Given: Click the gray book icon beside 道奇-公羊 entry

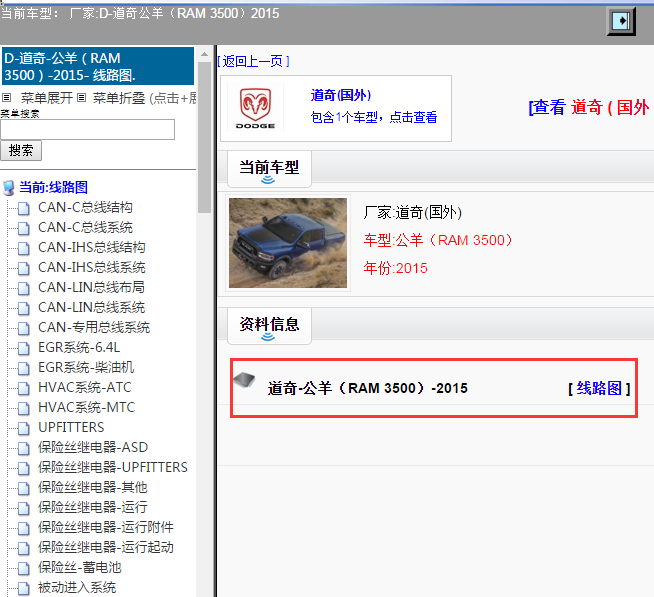Looking at the screenshot, I should click(x=244, y=379).
